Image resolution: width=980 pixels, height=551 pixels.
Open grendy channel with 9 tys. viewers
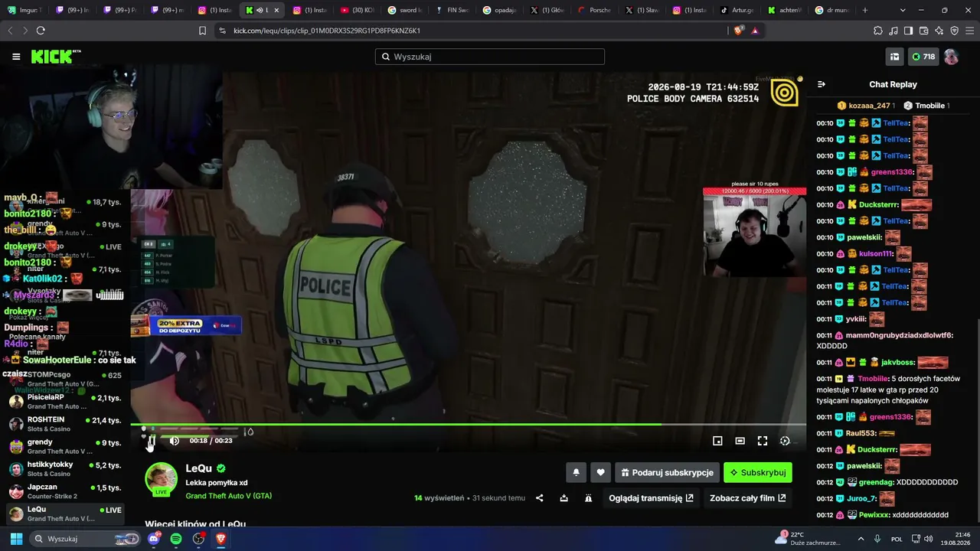[64, 446]
